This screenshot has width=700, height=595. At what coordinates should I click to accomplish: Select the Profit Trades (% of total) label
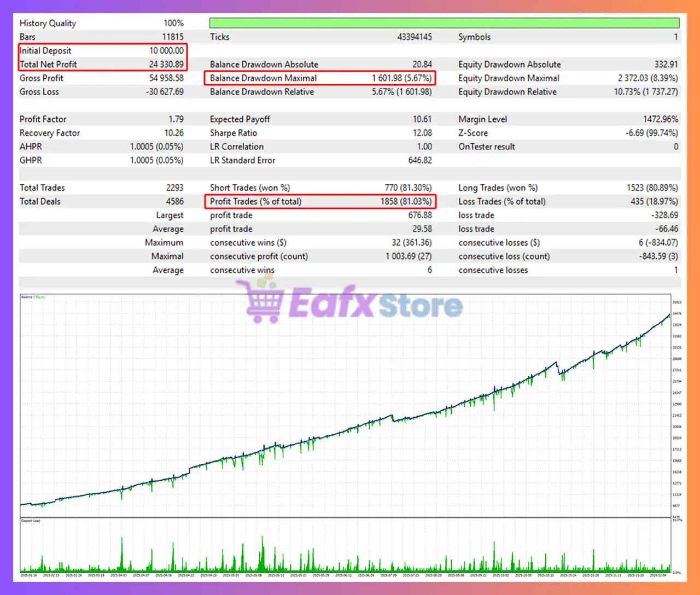255,201
